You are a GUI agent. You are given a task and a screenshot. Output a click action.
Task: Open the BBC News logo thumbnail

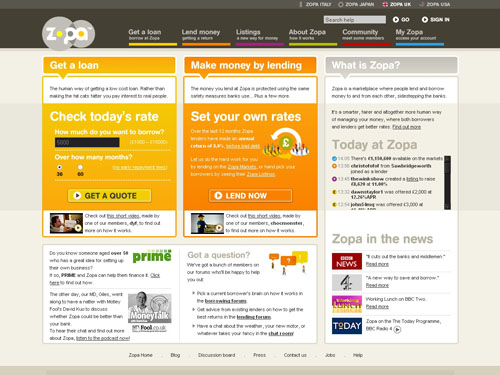coord(347,261)
